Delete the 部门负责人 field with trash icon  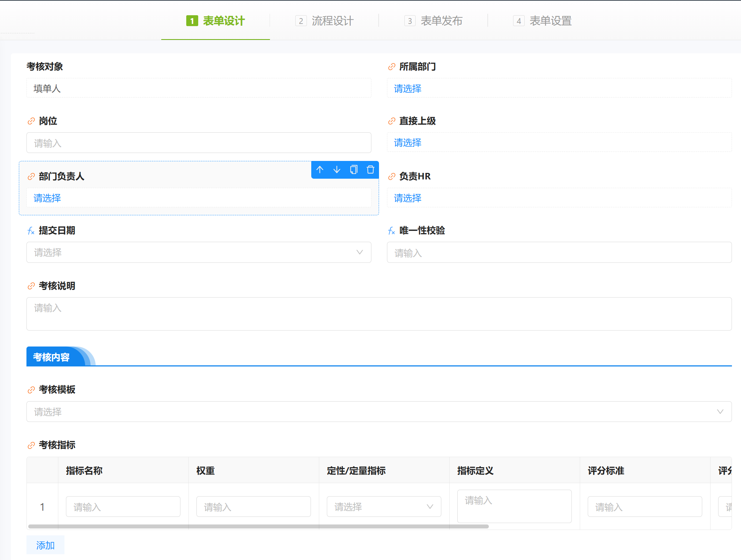(370, 170)
